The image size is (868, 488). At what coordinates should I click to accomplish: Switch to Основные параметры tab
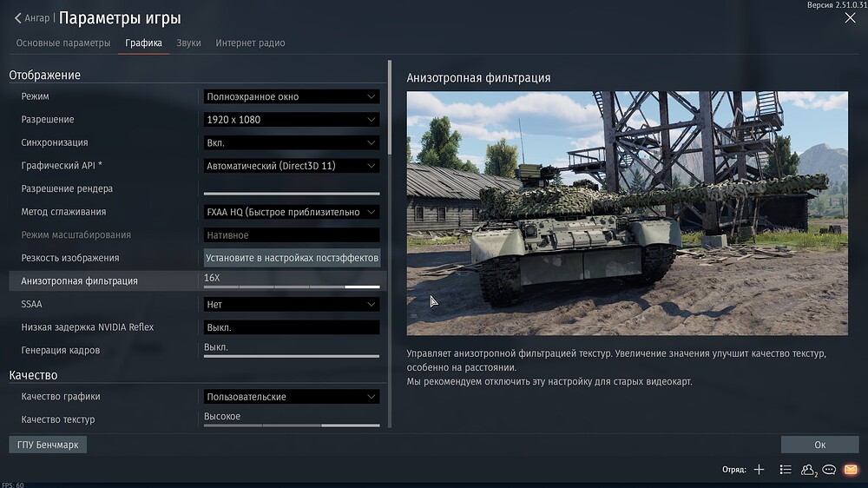[63, 43]
